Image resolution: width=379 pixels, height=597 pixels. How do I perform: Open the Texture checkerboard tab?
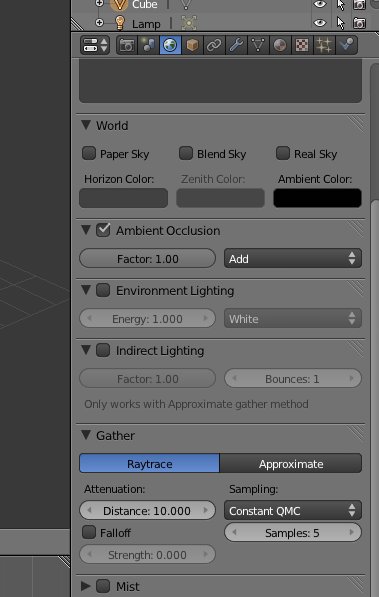(302, 45)
